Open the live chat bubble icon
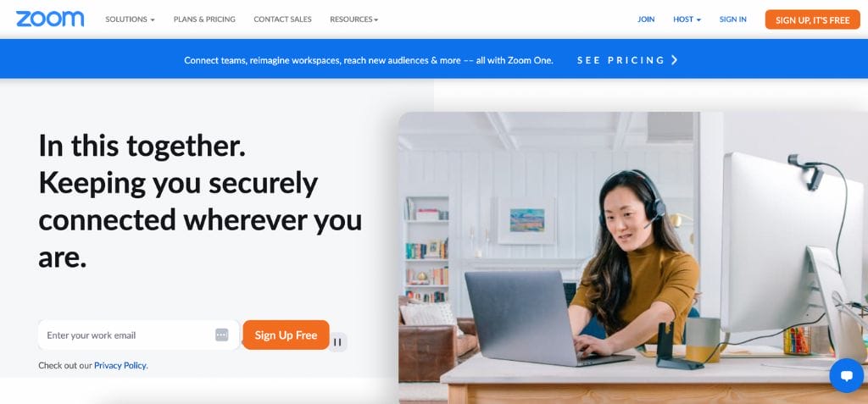This screenshot has height=404, width=868. (x=847, y=375)
